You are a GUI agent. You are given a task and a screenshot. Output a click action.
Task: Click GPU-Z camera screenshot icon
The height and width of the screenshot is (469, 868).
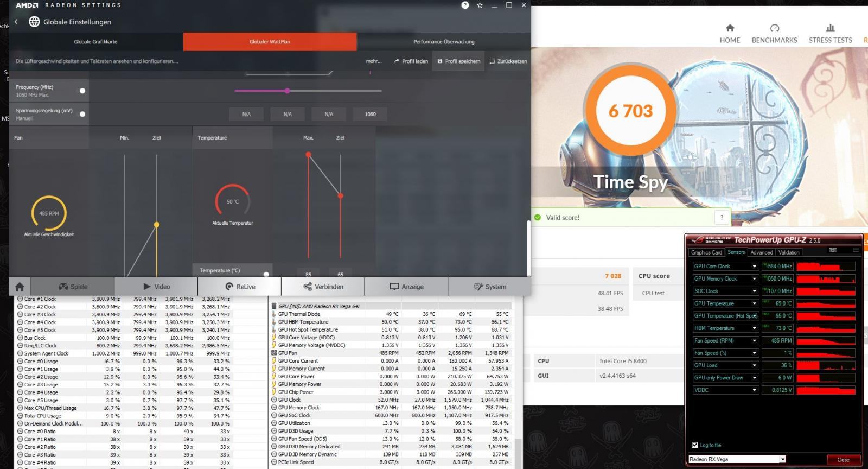833,250
